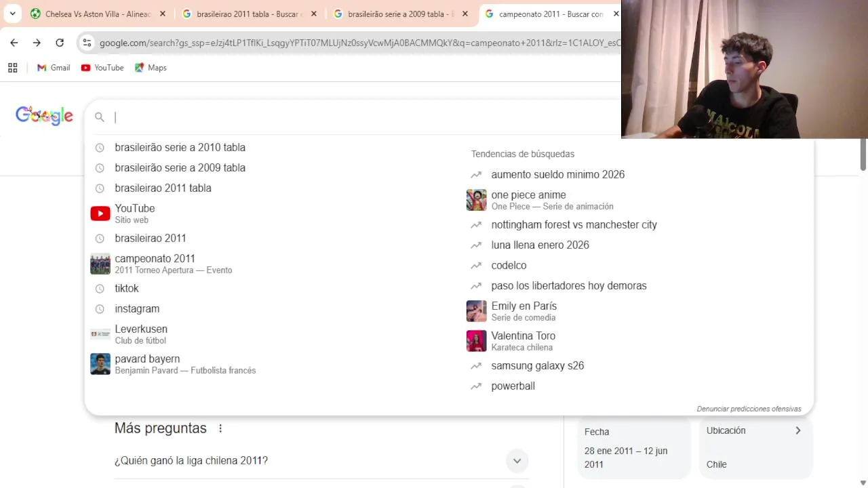Focus the browser address bar URL

[359, 43]
